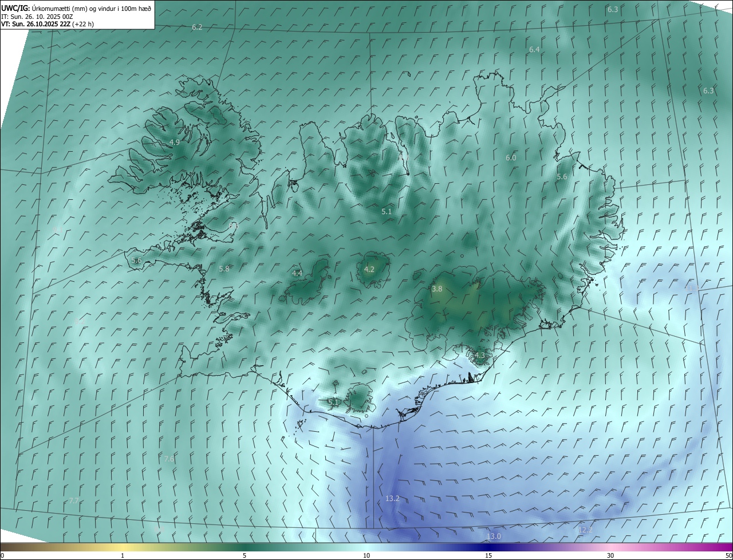The width and height of the screenshot is (733, 560).
Task: Click the title text 'Úrkomumætti (mm) og vindur'
Action: [73, 8]
